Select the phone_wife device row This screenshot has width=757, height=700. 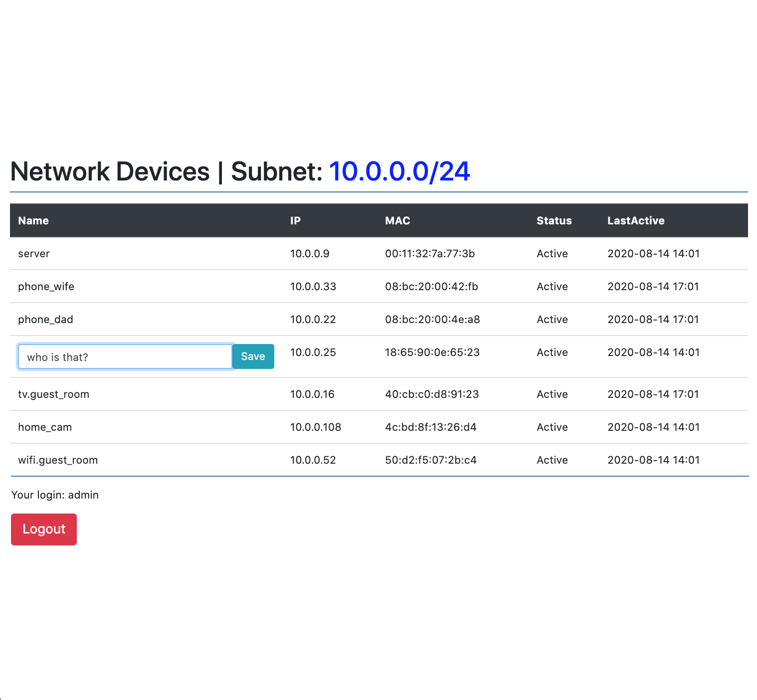tap(46, 286)
